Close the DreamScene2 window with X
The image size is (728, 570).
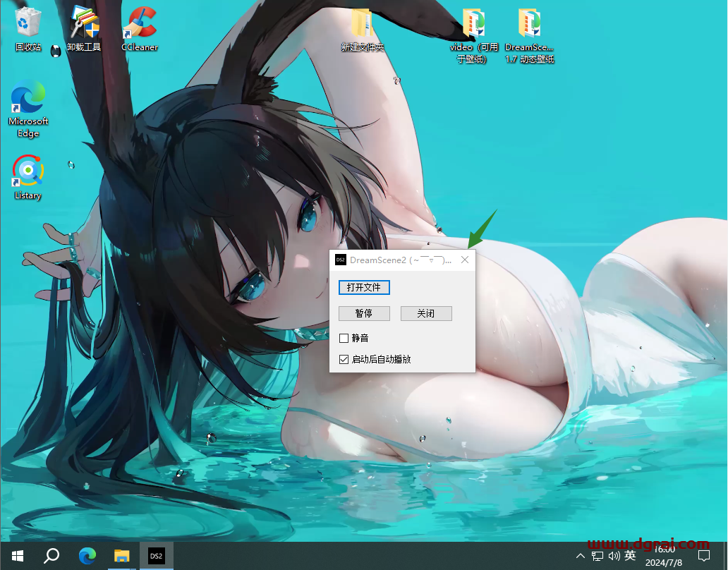(x=465, y=260)
